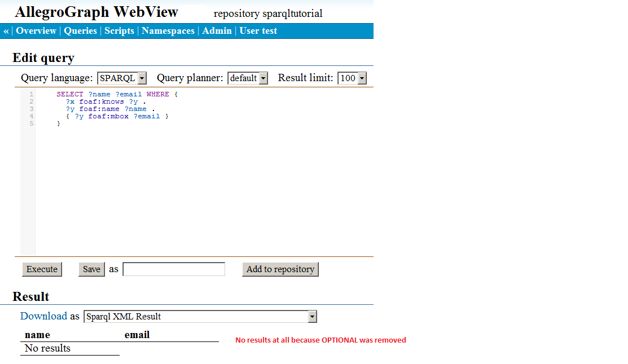Open the Admin section
This screenshot has height=364, width=628.
pyautogui.click(x=217, y=31)
